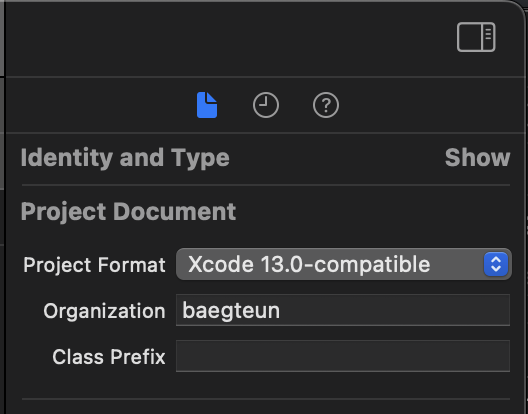Open the History inspector clock icon
This screenshot has height=414, width=528.
pos(266,105)
